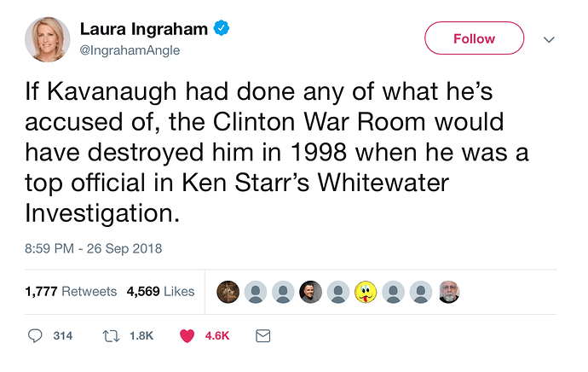Open the white-bearded man's avatar
Viewport: 588px width, 372px height.
click(x=449, y=292)
